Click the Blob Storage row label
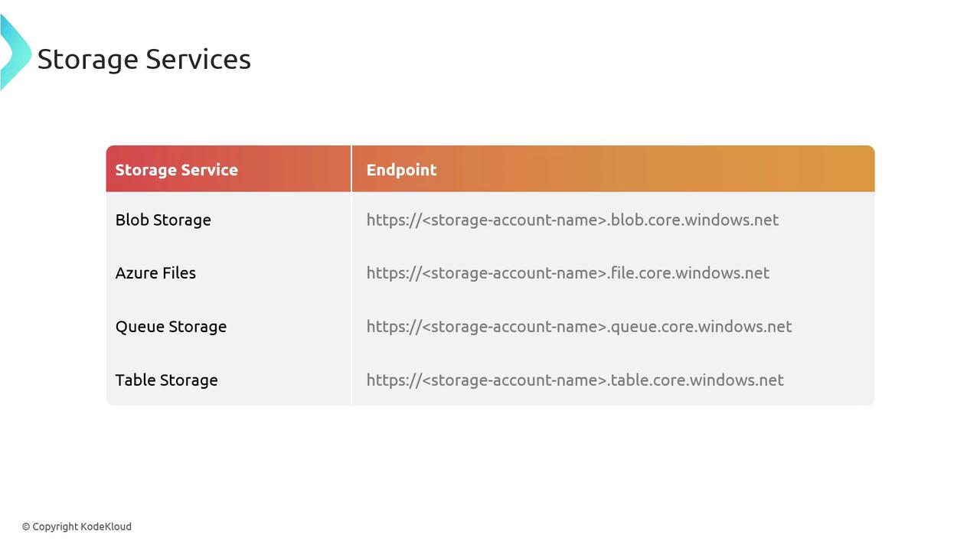980x551 pixels. click(163, 220)
